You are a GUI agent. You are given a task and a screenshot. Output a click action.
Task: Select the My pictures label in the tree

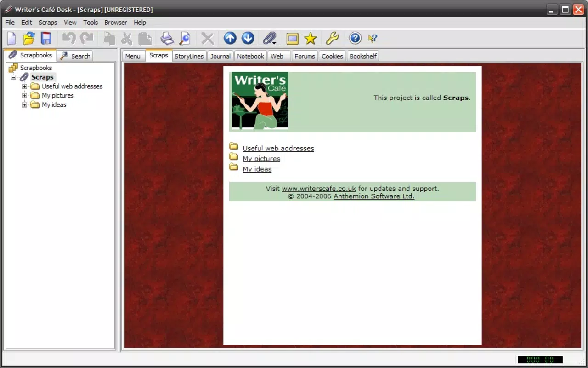[x=58, y=96]
